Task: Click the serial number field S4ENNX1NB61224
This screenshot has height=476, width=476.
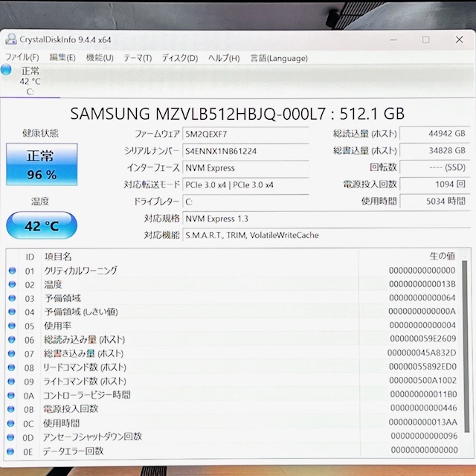Action: click(245, 151)
